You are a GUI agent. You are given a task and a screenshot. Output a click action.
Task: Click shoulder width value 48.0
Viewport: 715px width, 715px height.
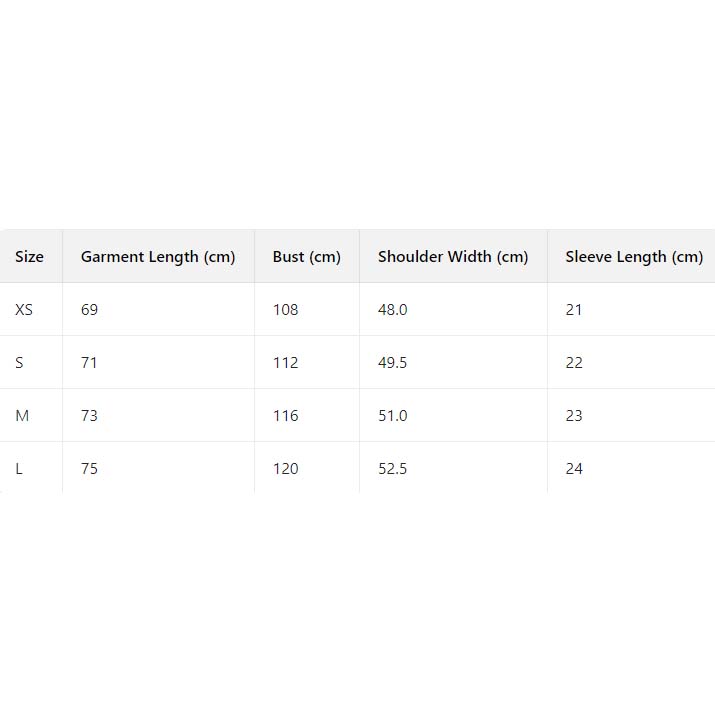[x=392, y=310]
